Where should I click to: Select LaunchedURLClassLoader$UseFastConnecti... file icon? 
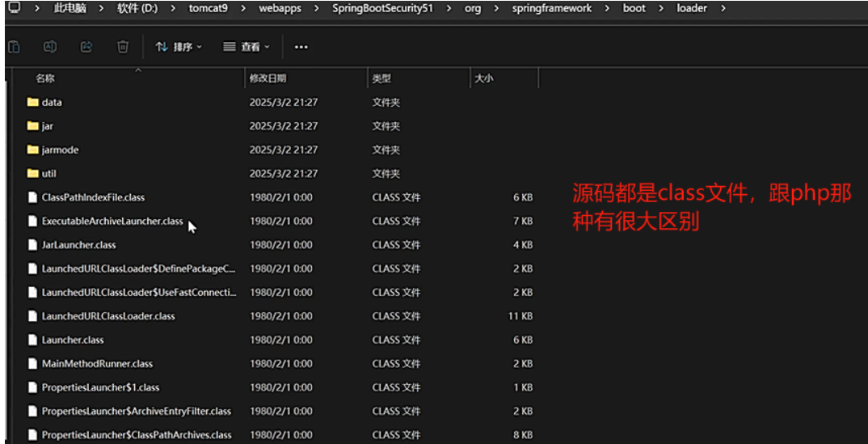click(x=33, y=292)
